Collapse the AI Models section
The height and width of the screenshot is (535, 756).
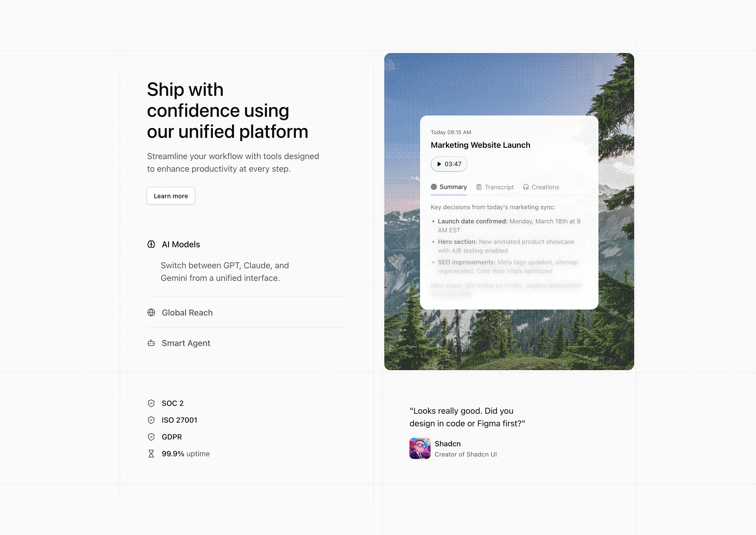click(181, 244)
